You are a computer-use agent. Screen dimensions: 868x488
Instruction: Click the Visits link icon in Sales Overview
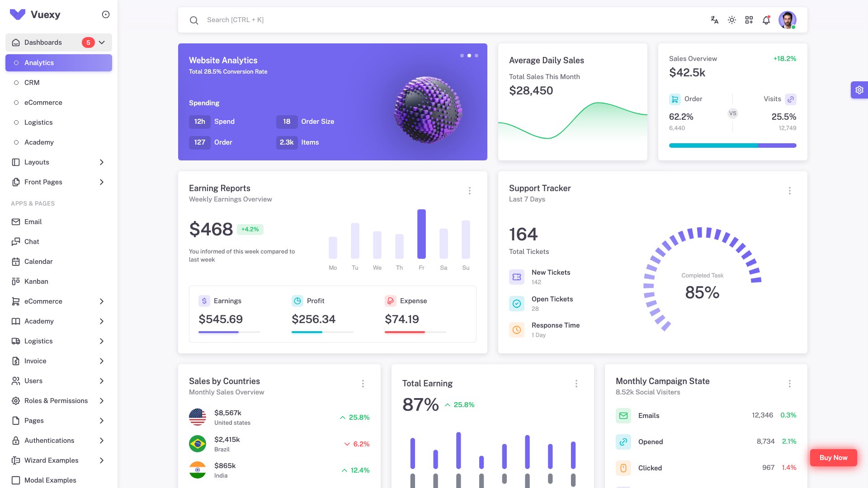pyautogui.click(x=790, y=99)
